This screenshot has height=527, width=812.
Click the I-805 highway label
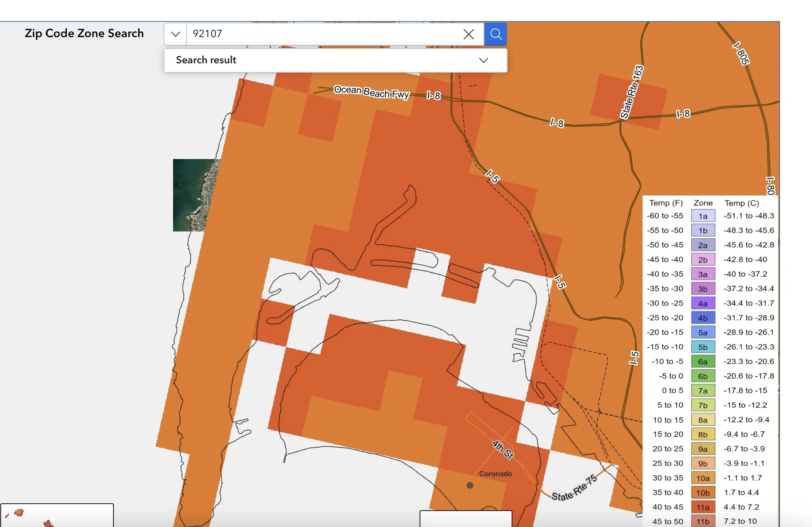pos(741,54)
